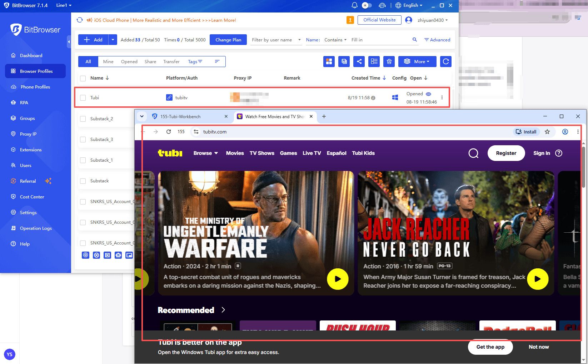Bookmark tubitv.com with the star icon
The height and width of the screenshot is (364, 588).
[x=547, y=132]
